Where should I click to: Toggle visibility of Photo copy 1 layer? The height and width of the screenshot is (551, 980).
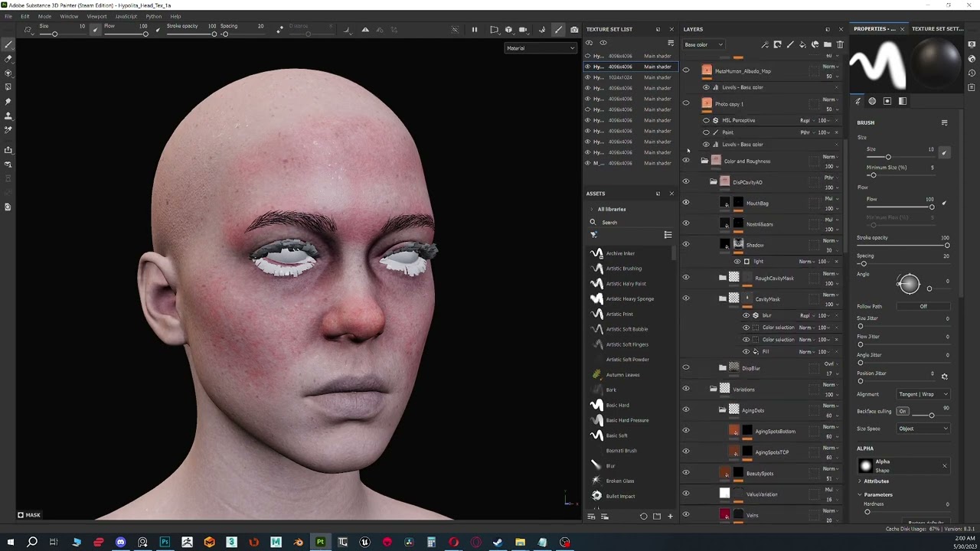tap(686, 103)
